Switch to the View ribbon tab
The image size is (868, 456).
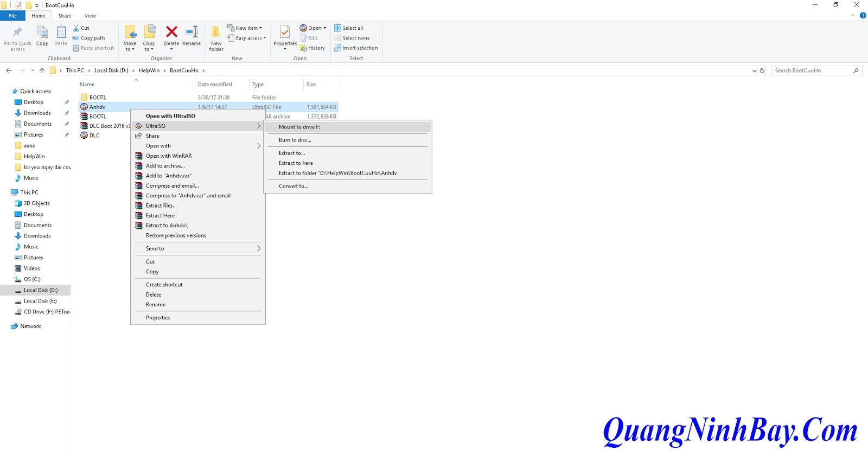click(90, 16)
